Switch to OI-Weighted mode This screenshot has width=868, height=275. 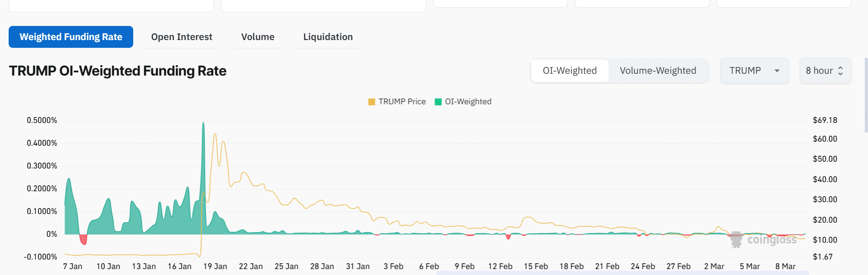point(570,71)
